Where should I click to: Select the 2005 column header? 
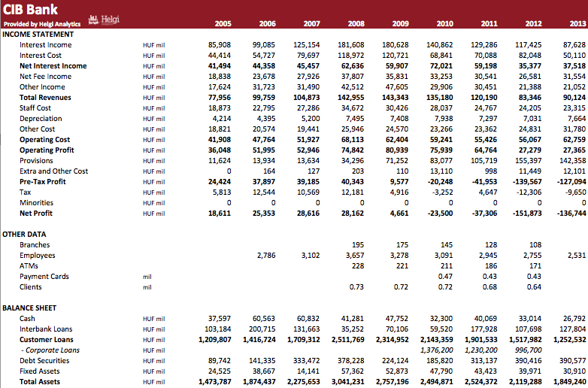223,23
